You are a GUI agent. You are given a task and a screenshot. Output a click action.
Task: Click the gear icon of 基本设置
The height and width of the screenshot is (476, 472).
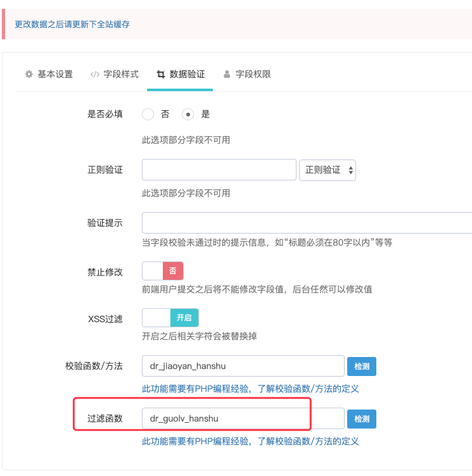tap(29, 74)
